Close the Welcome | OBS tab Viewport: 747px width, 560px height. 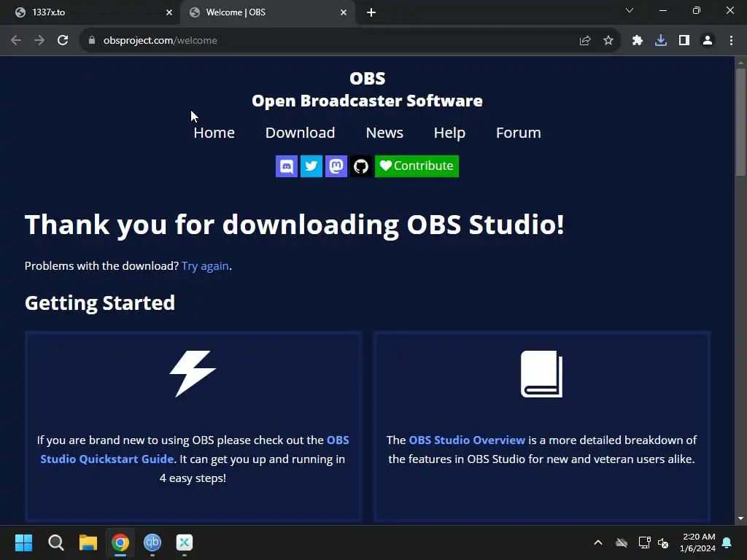344,12
